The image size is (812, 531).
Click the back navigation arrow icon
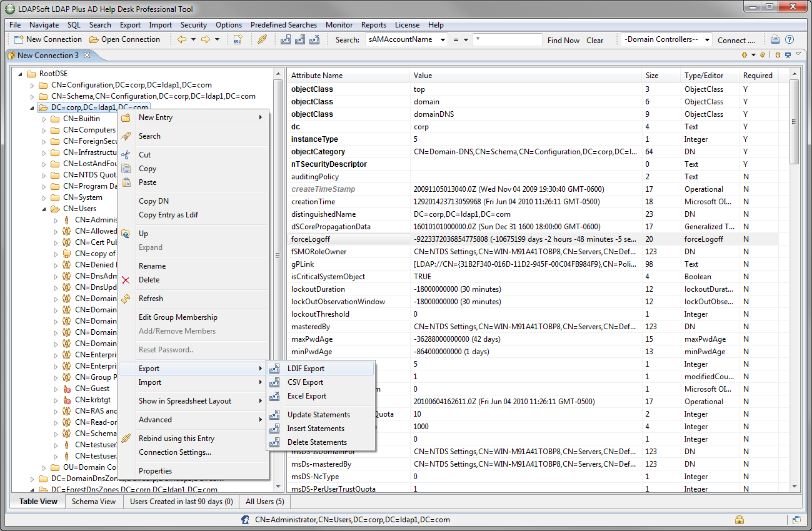click(x=182, y=39)
